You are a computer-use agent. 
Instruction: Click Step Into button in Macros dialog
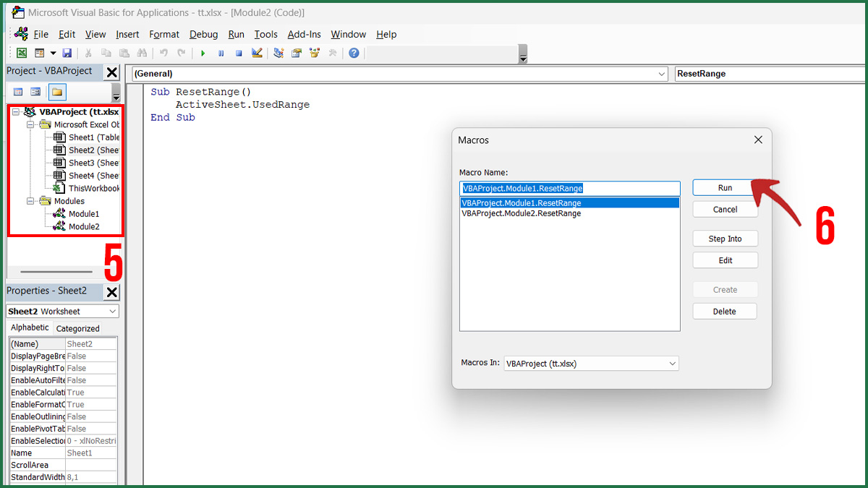point(725,239)
